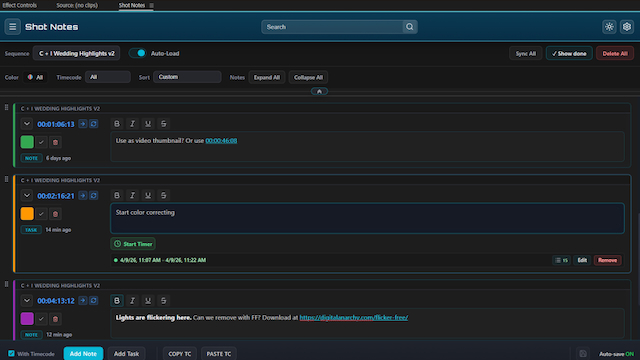Mark the 00:04:13:12 note as done

click(41, 319)
